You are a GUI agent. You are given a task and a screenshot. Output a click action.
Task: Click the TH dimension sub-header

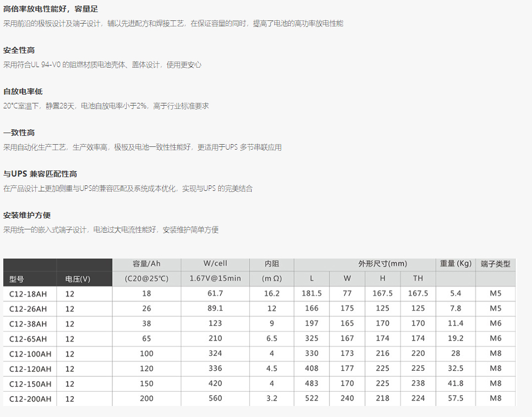click(x=418, y=278)
